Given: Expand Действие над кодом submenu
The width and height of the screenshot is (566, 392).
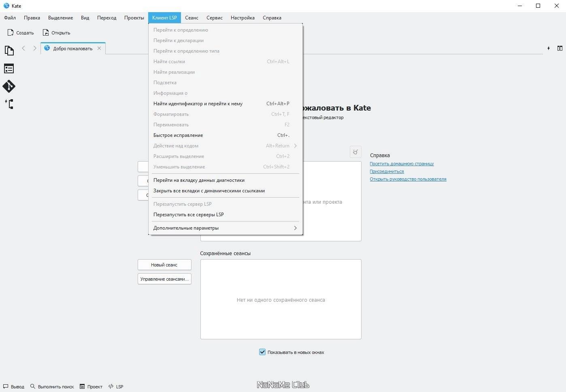Looking at the screenshot, I should coord(226,146).
